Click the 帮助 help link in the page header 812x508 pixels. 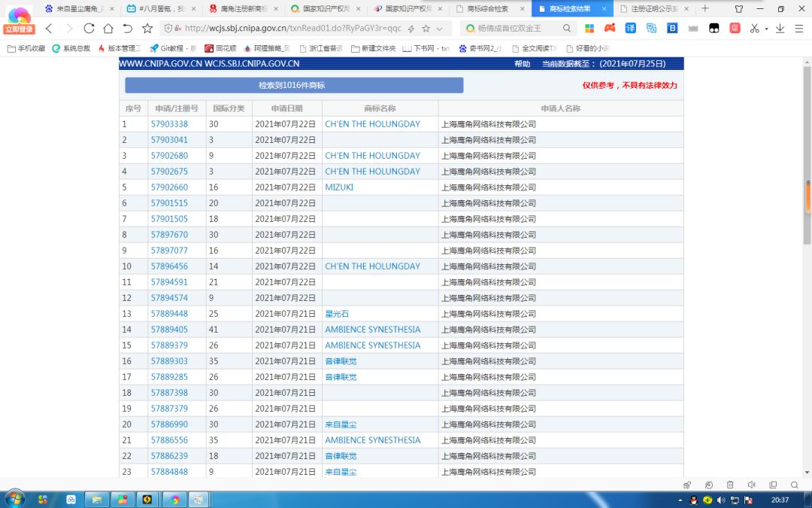[522, 64]
